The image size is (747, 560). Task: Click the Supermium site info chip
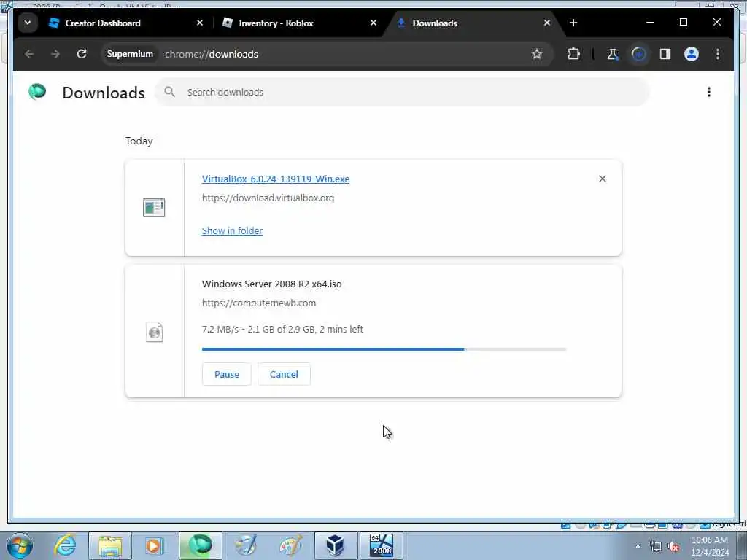click(130, 54)
